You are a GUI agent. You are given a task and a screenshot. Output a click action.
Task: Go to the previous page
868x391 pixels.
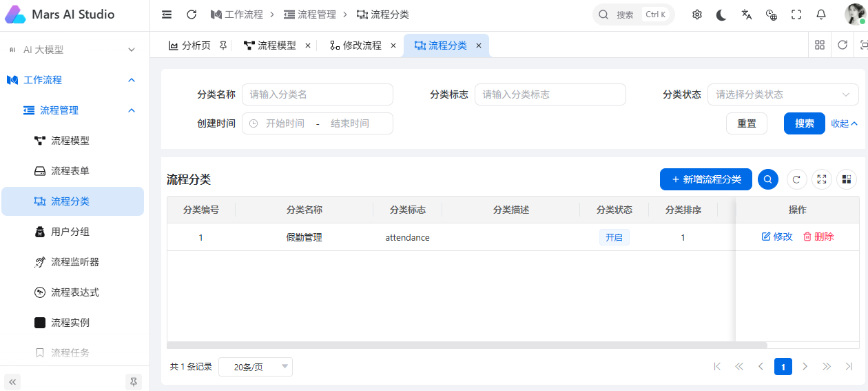tap(761, 367)
